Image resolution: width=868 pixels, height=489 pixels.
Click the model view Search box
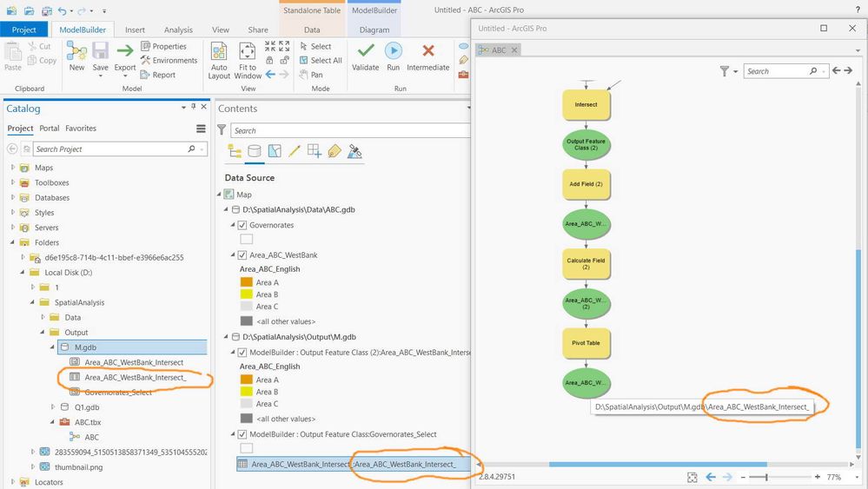tap(785, 71)
